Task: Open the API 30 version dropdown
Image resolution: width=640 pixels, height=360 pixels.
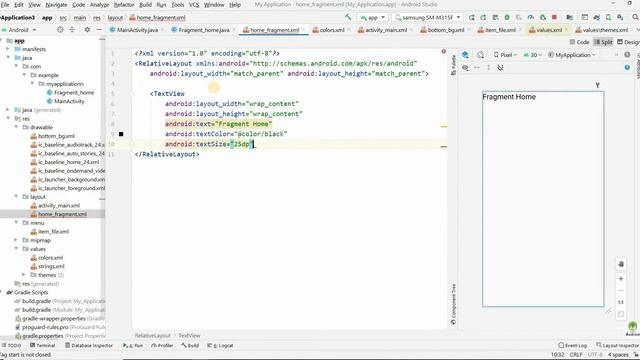Action: pyautogui.click(x=532, y=55)
